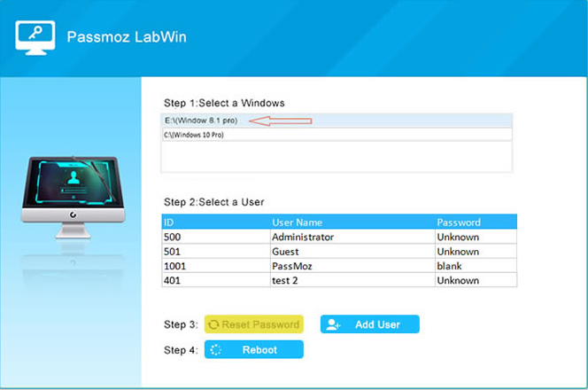
Task: Click the Unknown password cell for Administrator
Action: (476, 237)
